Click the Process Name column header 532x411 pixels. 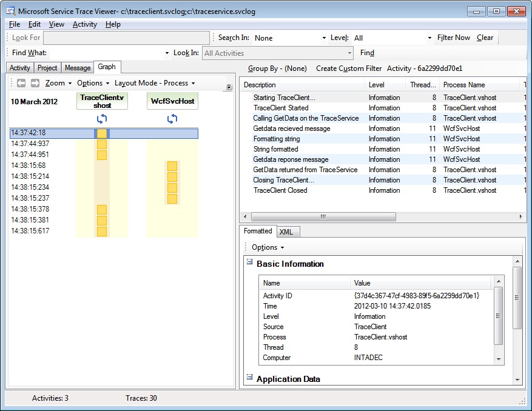[479, 85]
